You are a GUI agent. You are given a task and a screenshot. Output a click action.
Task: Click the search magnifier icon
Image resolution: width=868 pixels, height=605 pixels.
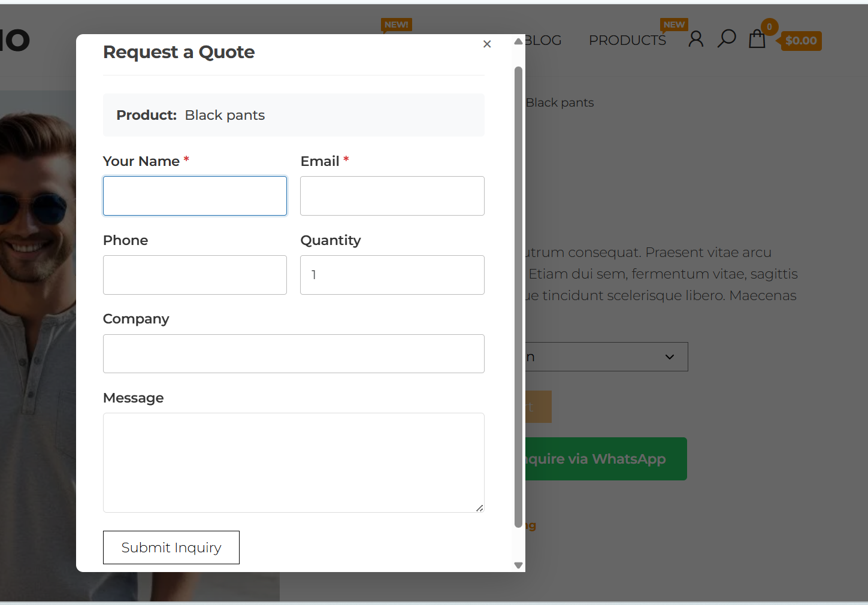726,39
